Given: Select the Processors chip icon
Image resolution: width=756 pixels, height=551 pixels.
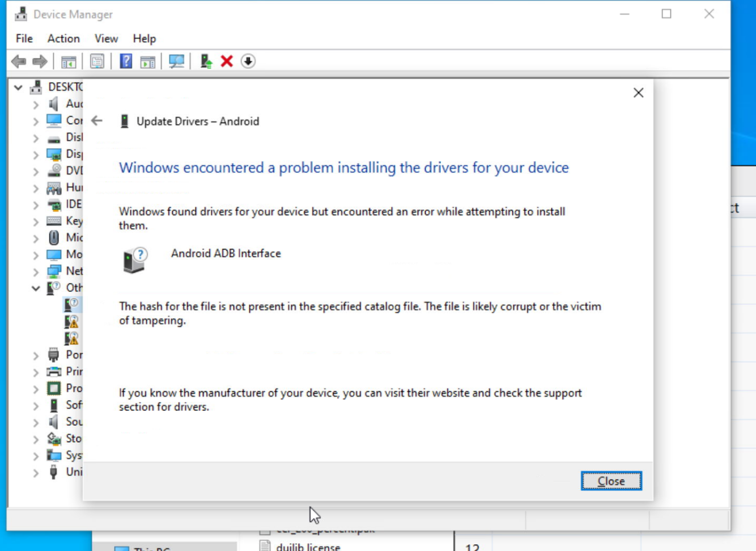Looking at the screenshot, I should click(x=54, y=388).
